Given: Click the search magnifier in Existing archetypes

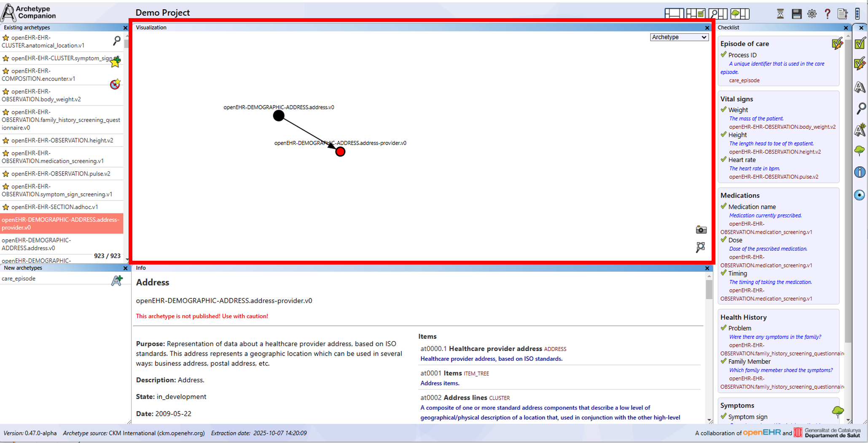Looking at the screenshot, I should tap(117, 41).
